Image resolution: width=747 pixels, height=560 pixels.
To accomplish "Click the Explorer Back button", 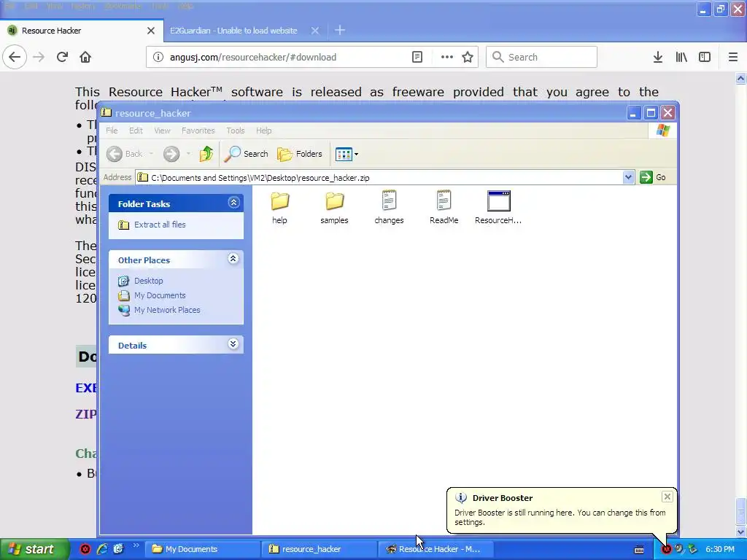I will 124,154.
